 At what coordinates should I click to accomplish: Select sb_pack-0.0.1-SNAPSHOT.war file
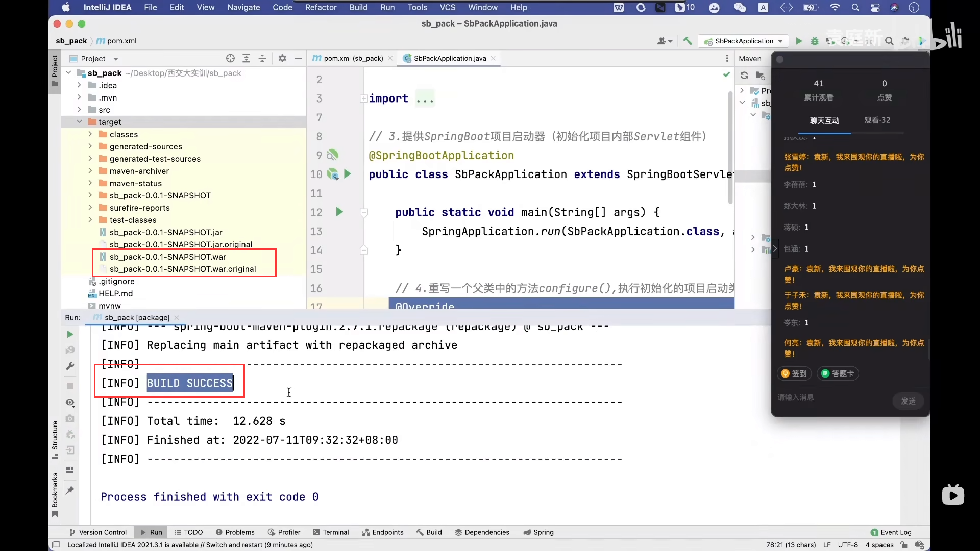[x=168, y=257]
